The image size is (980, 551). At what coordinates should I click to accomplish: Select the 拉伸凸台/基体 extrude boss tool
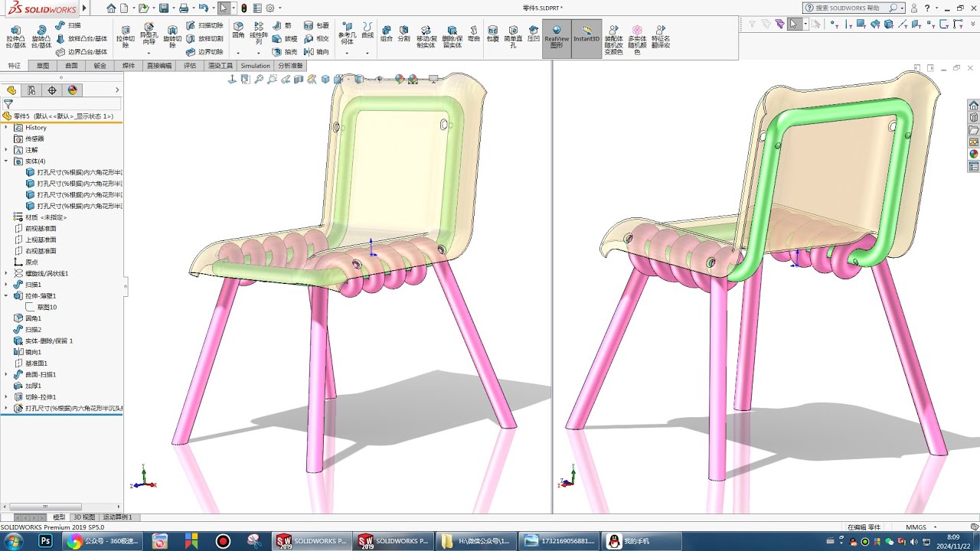15,36
